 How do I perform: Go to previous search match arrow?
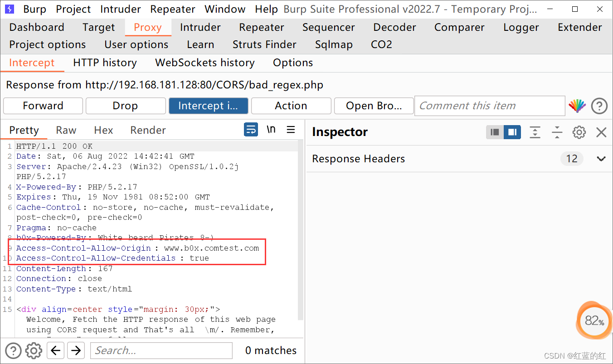click(55, 350)
